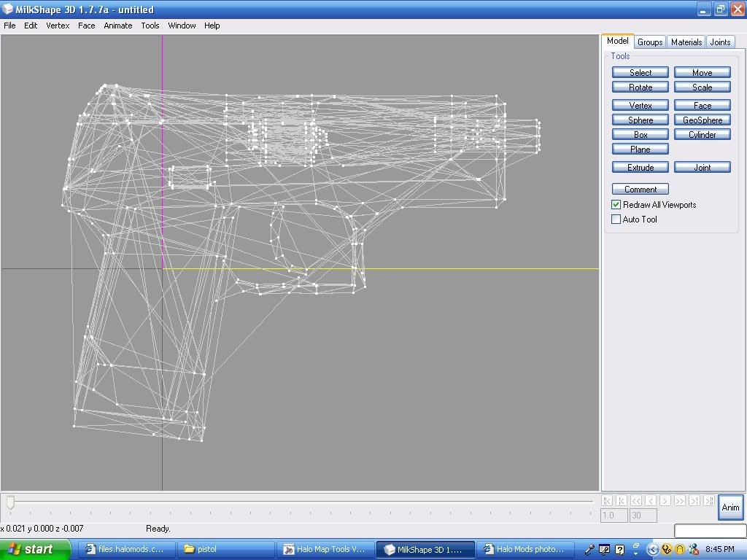Viewport: 747px width, 560px height.
Task: Click the Vertex creation tool
Action: pyautogui.click(x=640, y=105)
